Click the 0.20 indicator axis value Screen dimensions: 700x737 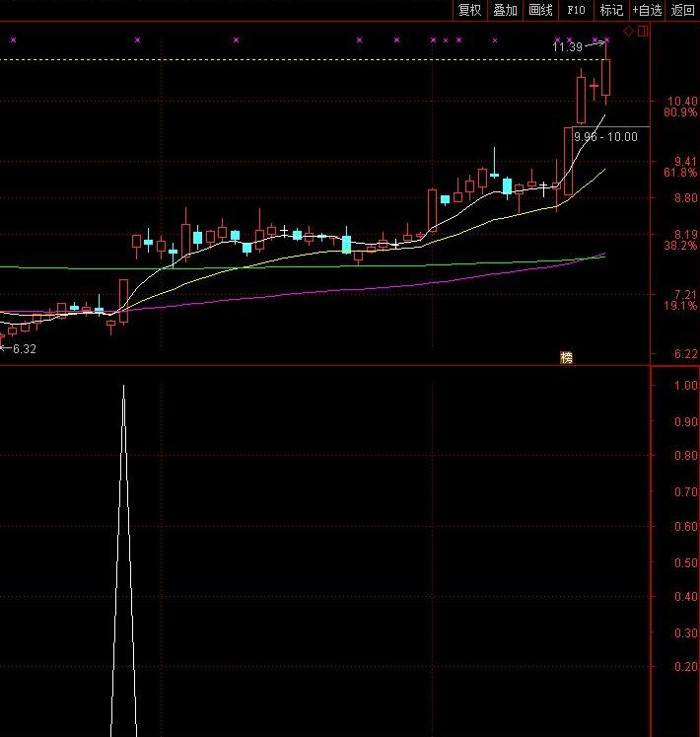click(x=686, y=667)
